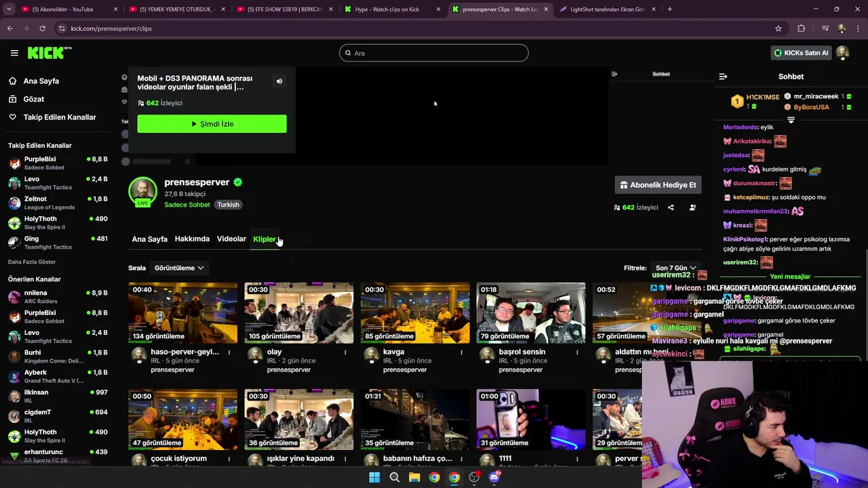Open Gözat browse icon in sidebar
The height and width of the screenshot is (488, 868).
click(x=12, y=99)
